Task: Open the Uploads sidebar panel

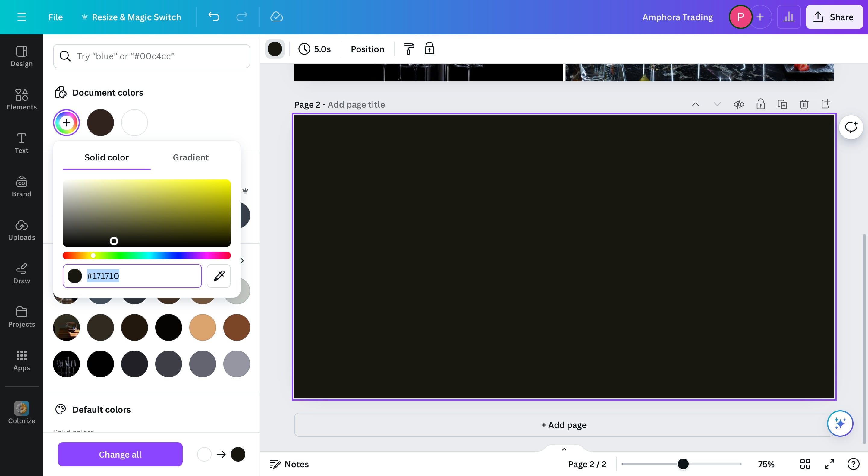Action: click(22, 230)
